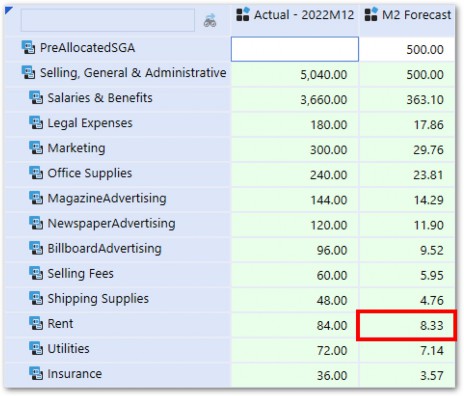The image size is (464, 396).
Task: Click the 60.00 Selling Fees cell
Action: [295, 275]
